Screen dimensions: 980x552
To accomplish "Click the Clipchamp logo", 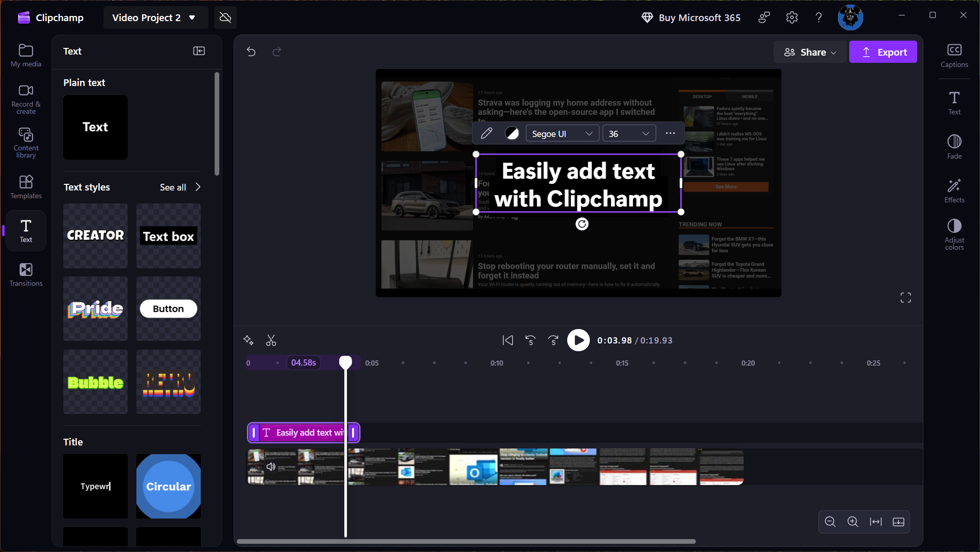I will click(50, 18).
